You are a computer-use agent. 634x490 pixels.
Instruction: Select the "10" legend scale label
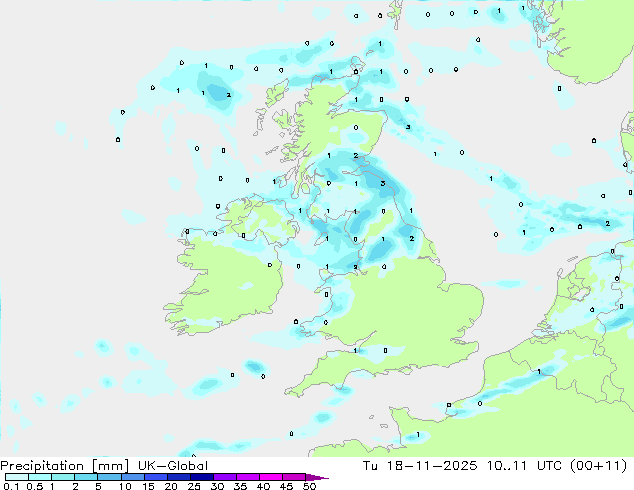point(125,486)
